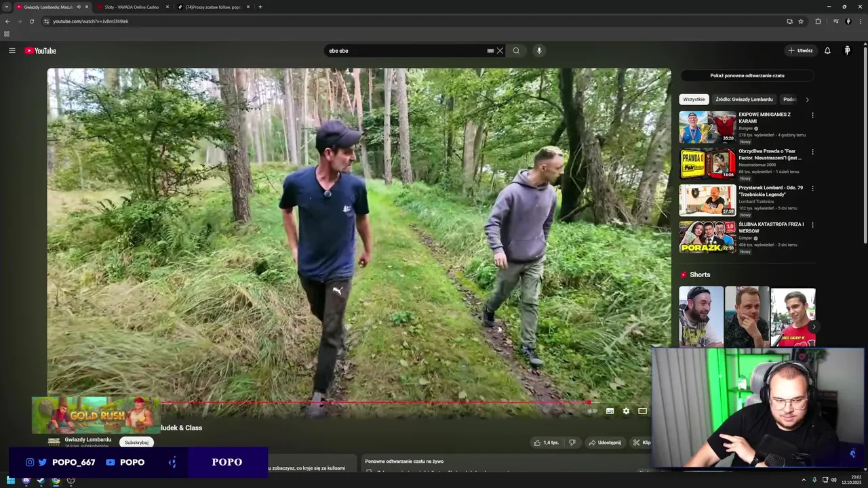Screen dimensions: 868x488
Task: Open the on-screen keyboard icon in search box
Action: click(490, 51)
